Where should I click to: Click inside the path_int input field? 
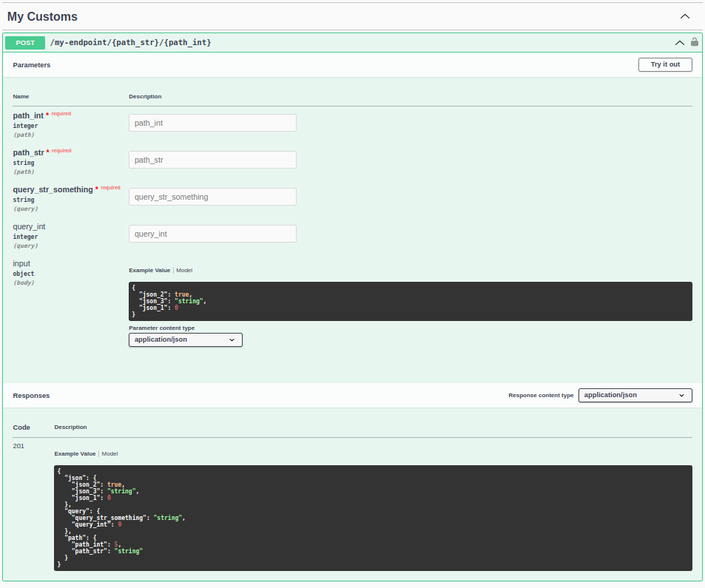[x=212, y=123]
